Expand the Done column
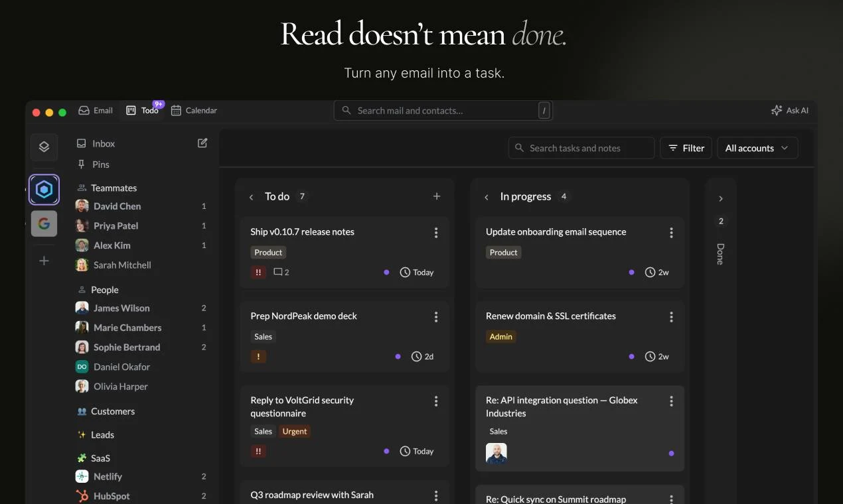 (721, 198)
